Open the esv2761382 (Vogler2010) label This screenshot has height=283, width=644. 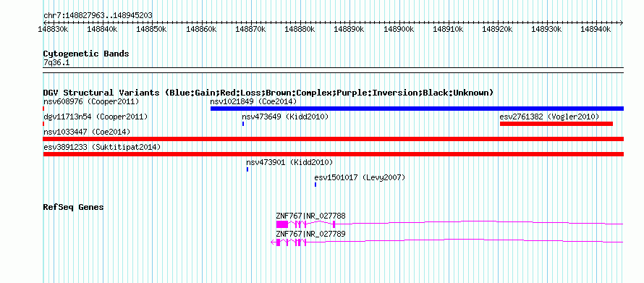[549, 117]
